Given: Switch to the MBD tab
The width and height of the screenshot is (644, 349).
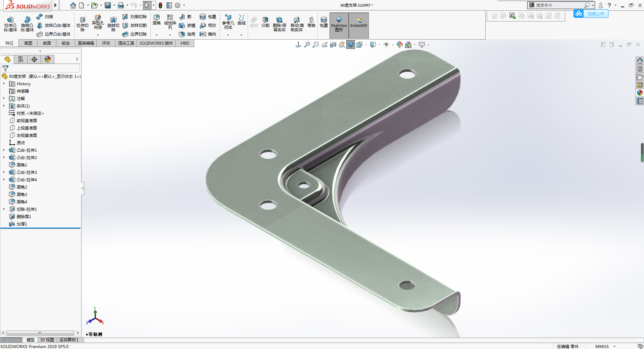Looking at the screenshot, I should pyautogui.click(x=185, y=43).
